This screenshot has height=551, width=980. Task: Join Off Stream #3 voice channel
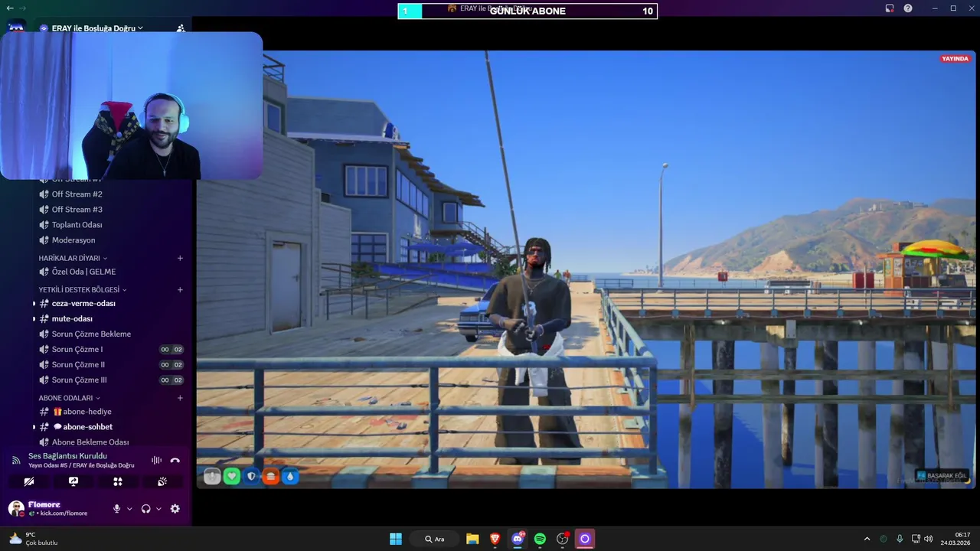pos(111,210)
